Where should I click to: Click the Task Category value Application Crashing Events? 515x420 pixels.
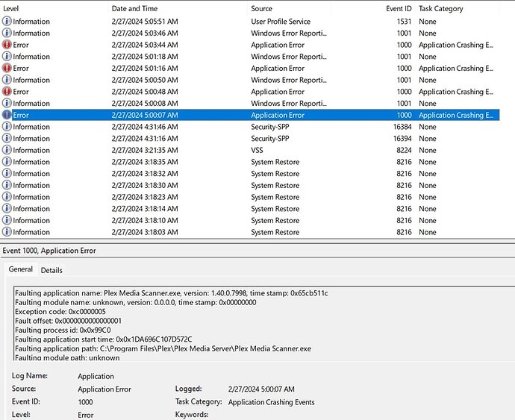(x=271, y=402)
